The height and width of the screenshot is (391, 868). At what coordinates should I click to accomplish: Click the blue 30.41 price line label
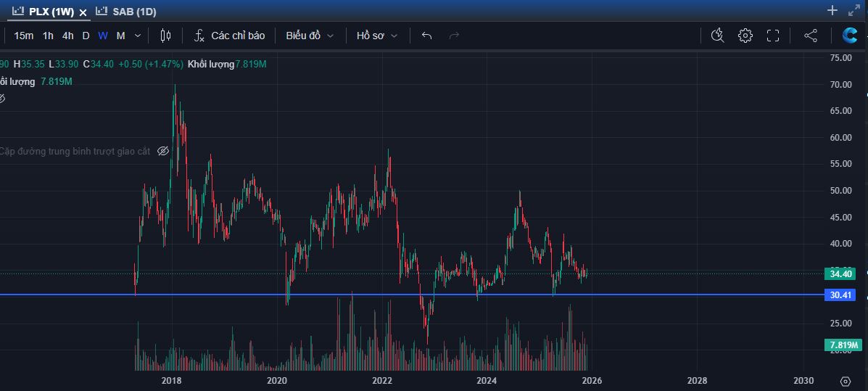point(841,295)
